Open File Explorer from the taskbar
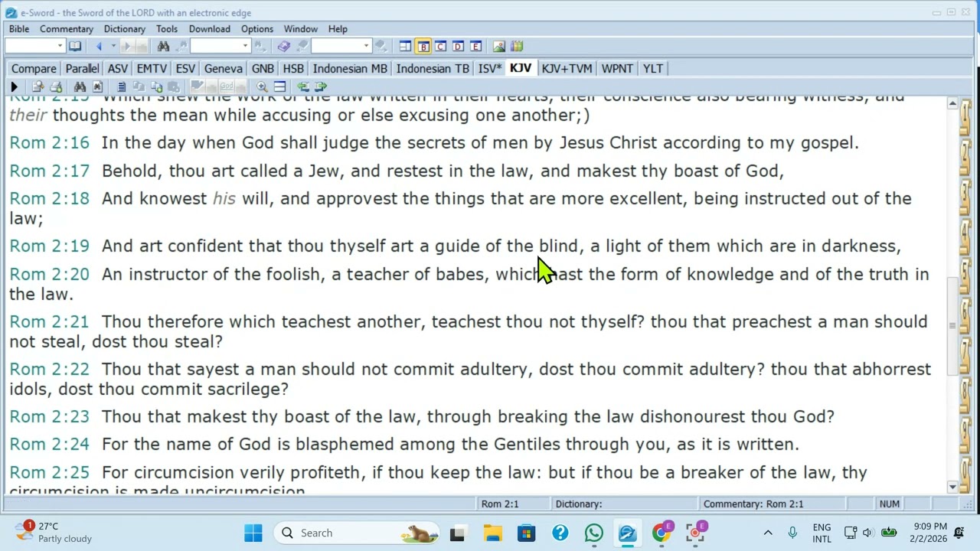The image size is (980, 551). tap(492, 533)
